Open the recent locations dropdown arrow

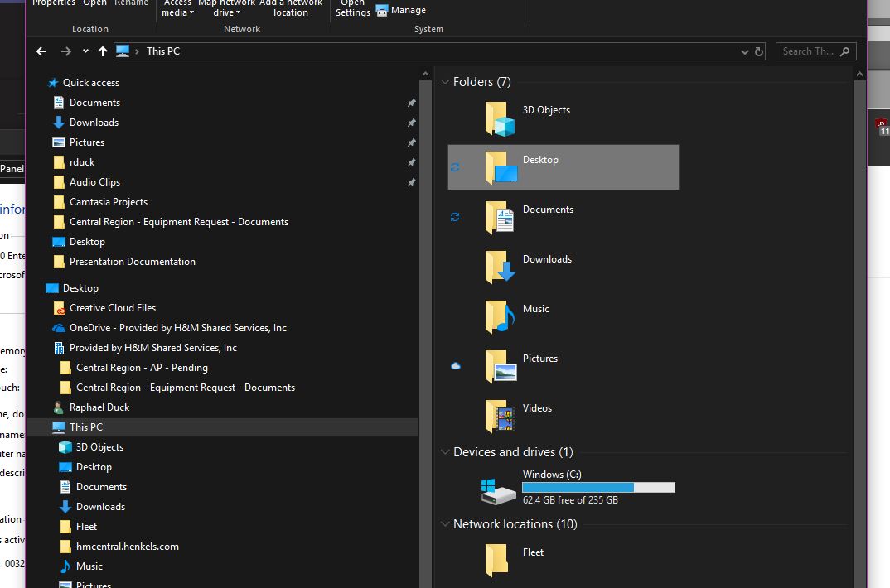tap(85, 51)
